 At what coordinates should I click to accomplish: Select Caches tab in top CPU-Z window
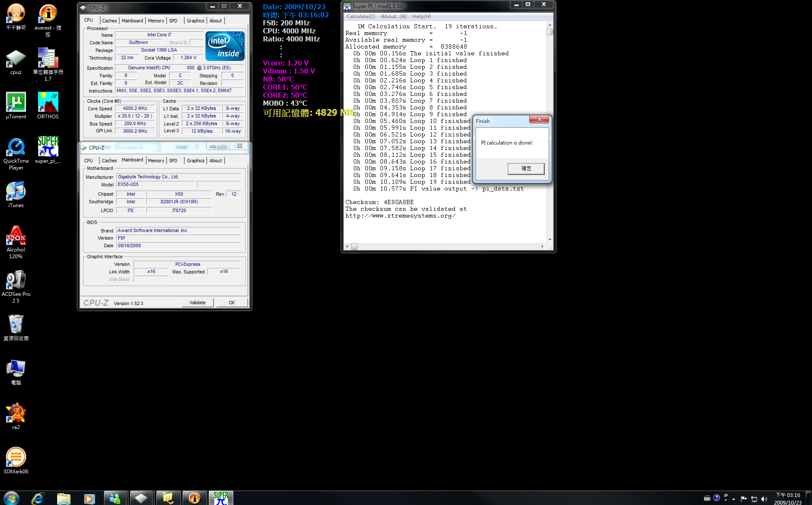click(x=109, y=21)
